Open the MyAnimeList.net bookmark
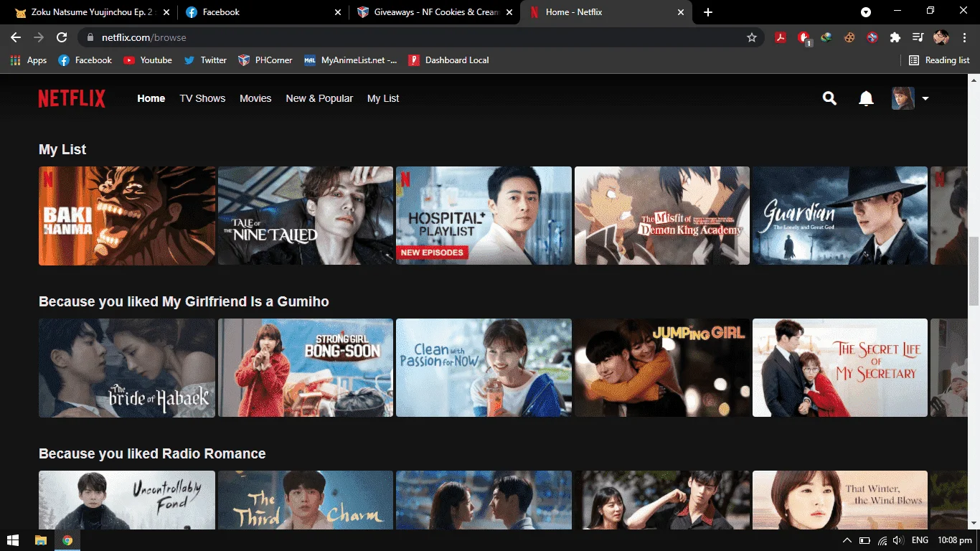The width and height of the screenshot is (980, 551). 350,60
